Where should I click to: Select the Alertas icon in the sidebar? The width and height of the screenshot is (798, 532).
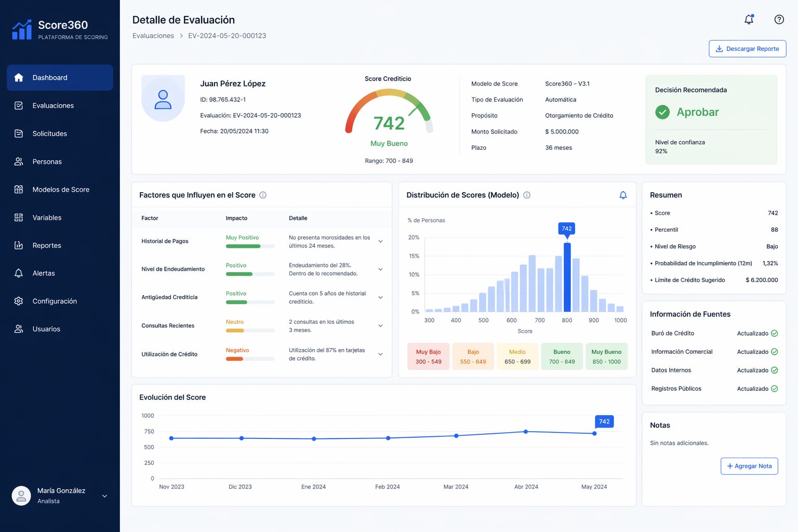pyautogui.click(x=19, y=273)
